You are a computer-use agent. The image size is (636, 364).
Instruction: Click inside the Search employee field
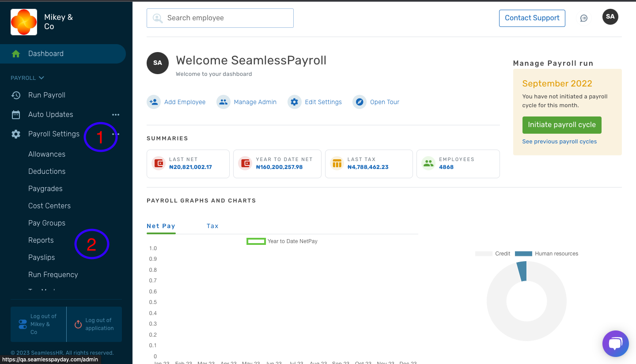pyautogui.click(x=220, y=18)
